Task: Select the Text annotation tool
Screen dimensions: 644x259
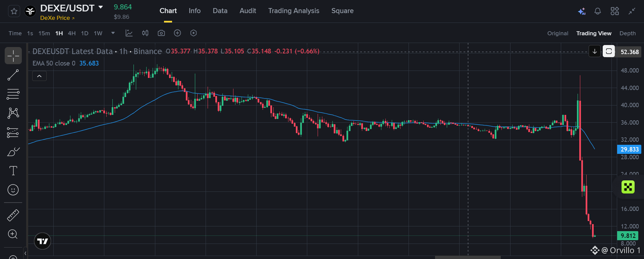Action: (x=13, y=171)
